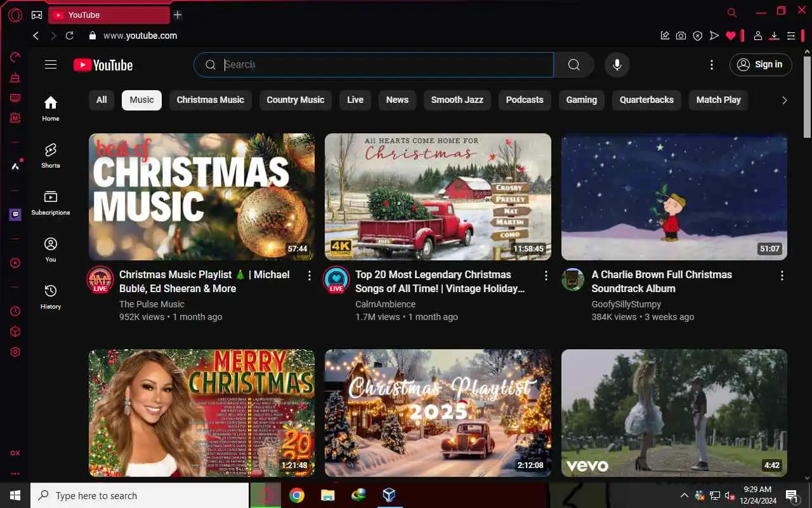Open the browser profile person icon

[x=757, y=36]
